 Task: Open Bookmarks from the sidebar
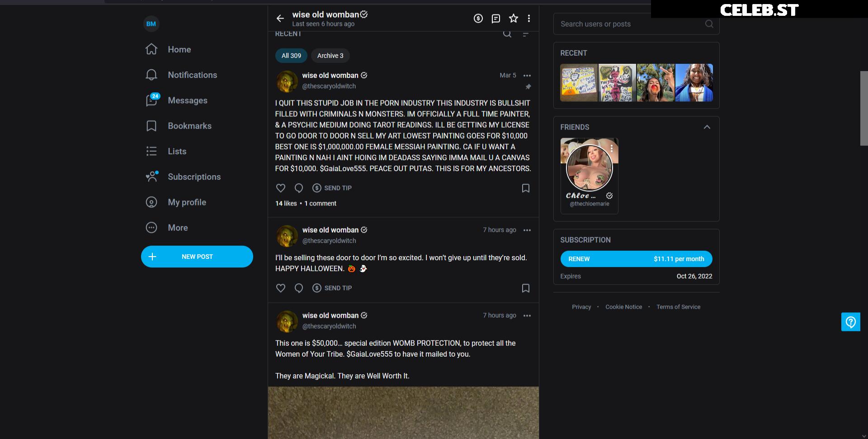tap(179, 126)
